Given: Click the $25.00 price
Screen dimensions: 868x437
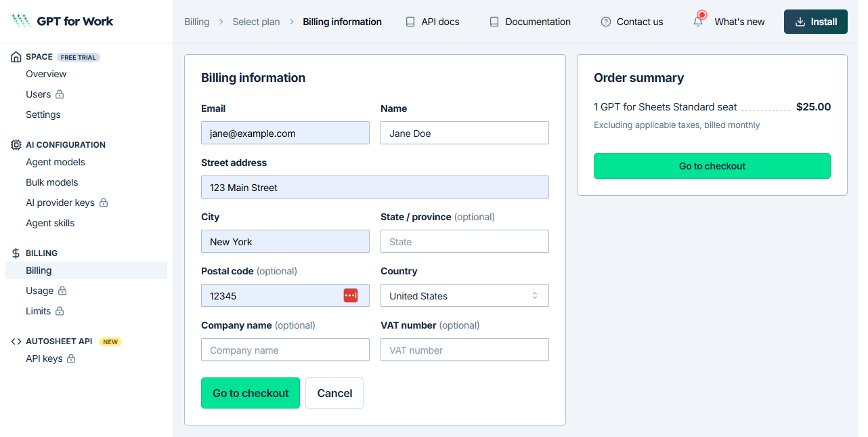Looking at the screenshot, I should (813, 106).
